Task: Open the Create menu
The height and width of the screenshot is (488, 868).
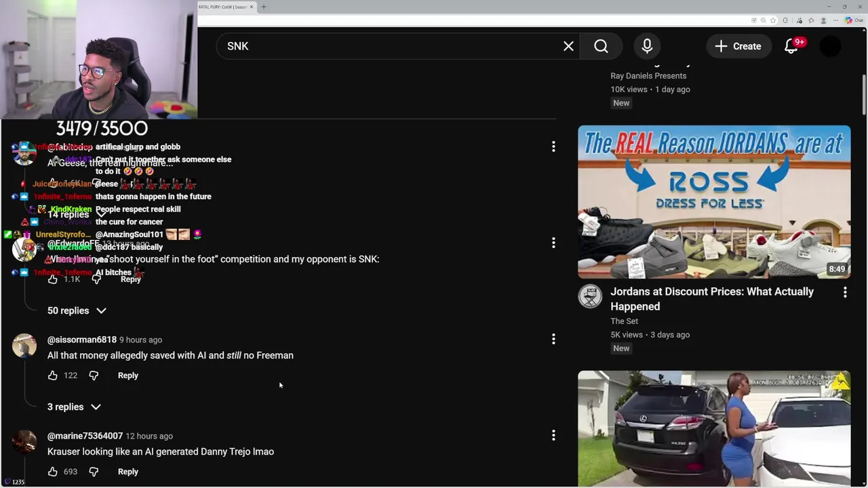Action: click(x=738, y=46)
